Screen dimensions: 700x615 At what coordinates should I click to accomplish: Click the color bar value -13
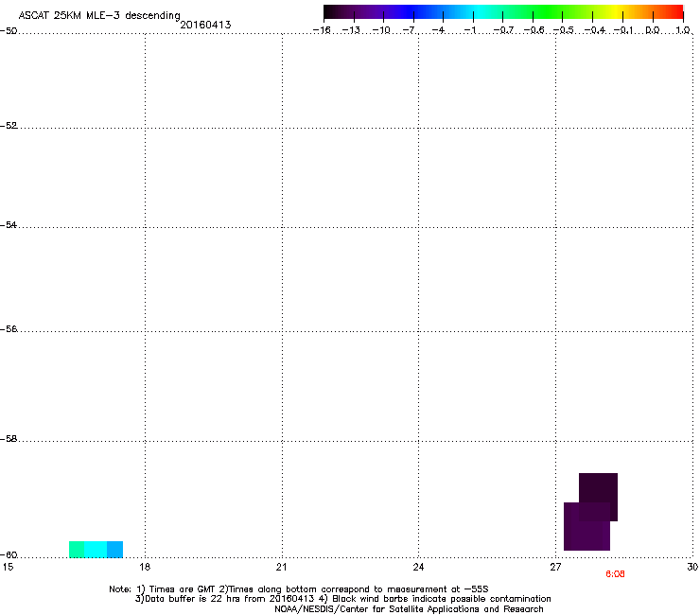[x=351, y=30]
